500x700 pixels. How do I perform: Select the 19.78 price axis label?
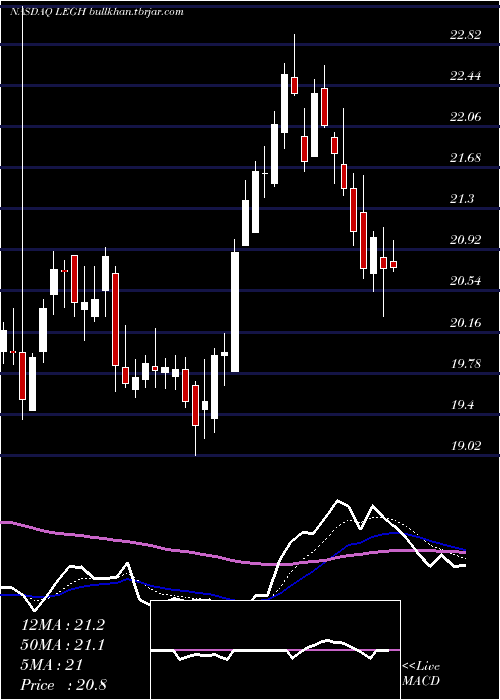click(466, 364)
